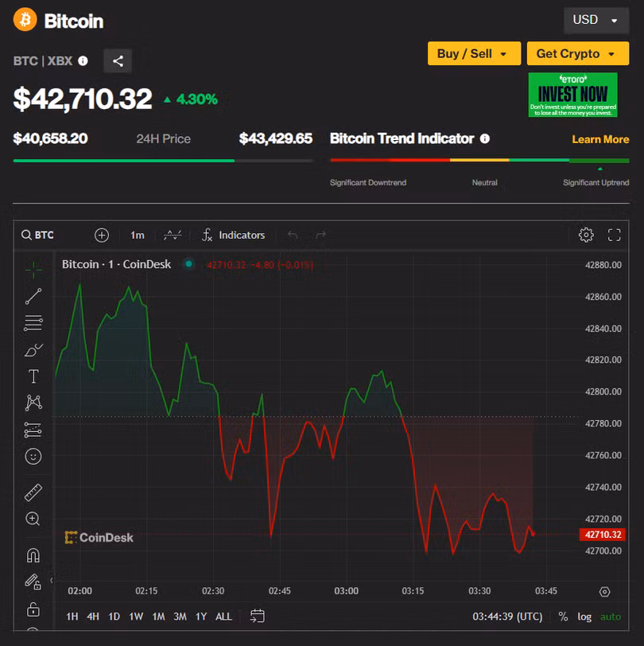Toggle log scale mode

pos(584,617)
